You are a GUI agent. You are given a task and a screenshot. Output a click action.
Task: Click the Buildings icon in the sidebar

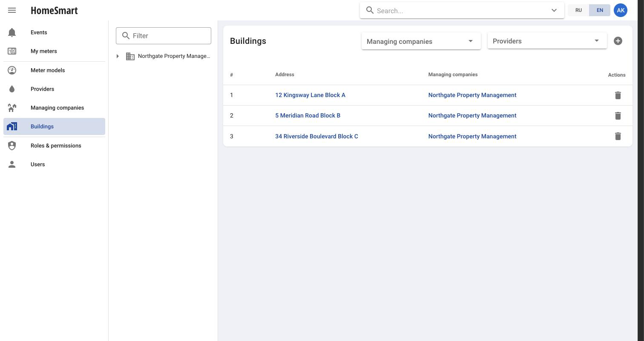(x=12, y=126)
